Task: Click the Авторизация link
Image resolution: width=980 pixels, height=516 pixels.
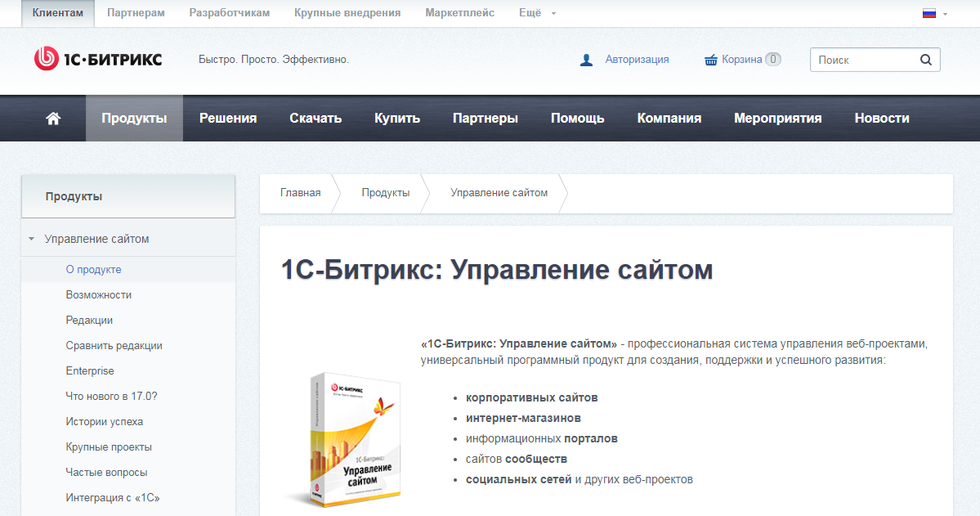Action: [637, 58]
